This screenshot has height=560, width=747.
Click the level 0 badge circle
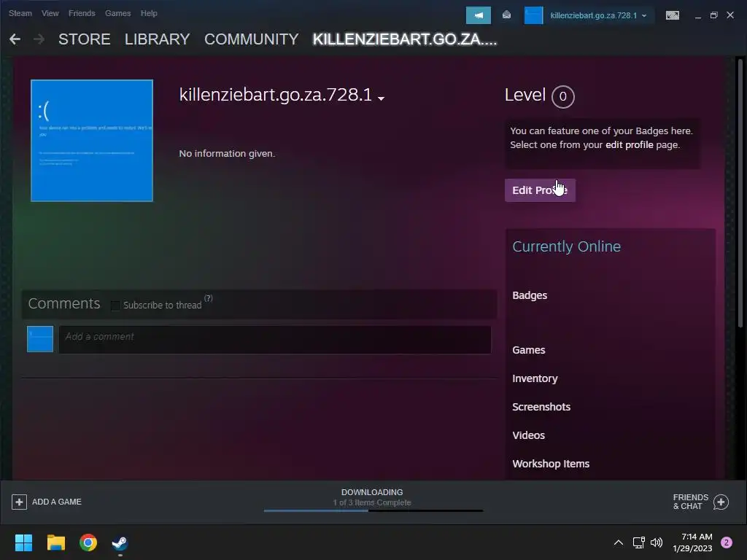pyautogui.click(x=562, y=97)
